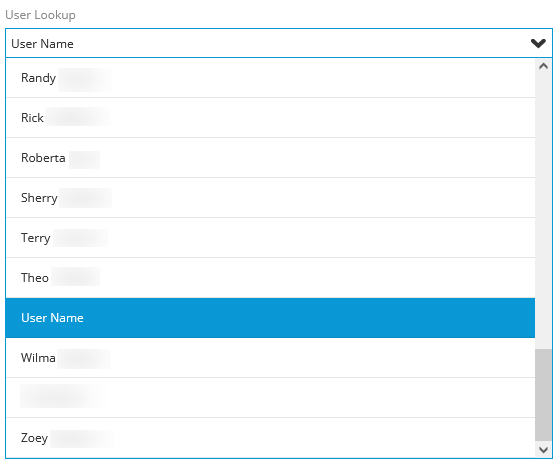Click the scrollbar down arrow
Image resolution: width=558 pixels, height=466 pixels.
[543, 450]
